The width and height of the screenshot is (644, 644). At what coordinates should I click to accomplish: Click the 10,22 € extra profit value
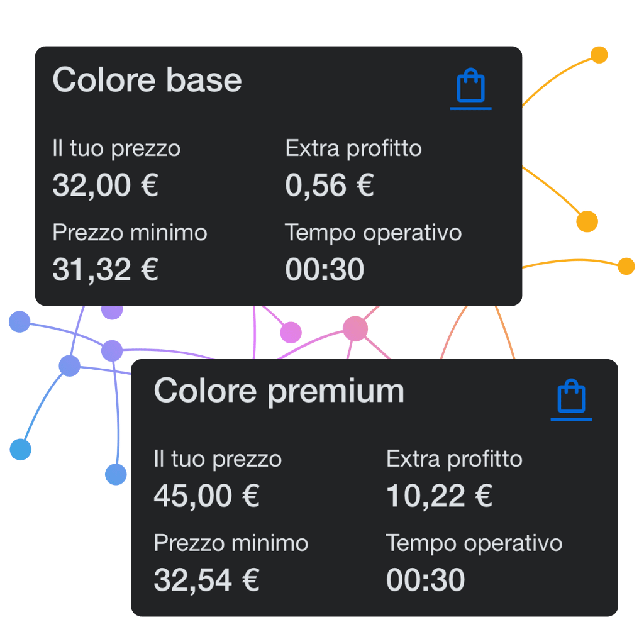[x=439, y=496]
